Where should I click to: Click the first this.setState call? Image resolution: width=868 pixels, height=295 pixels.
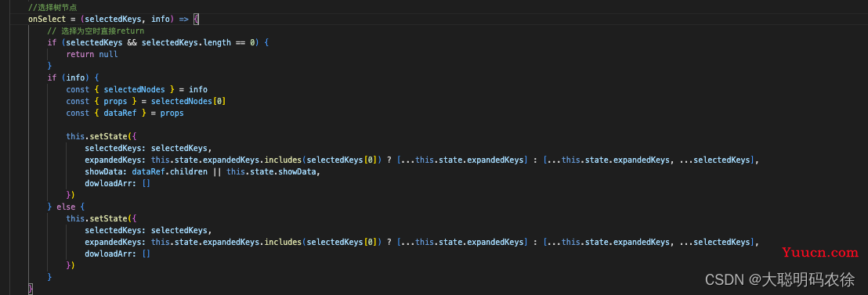click(89, 136)
